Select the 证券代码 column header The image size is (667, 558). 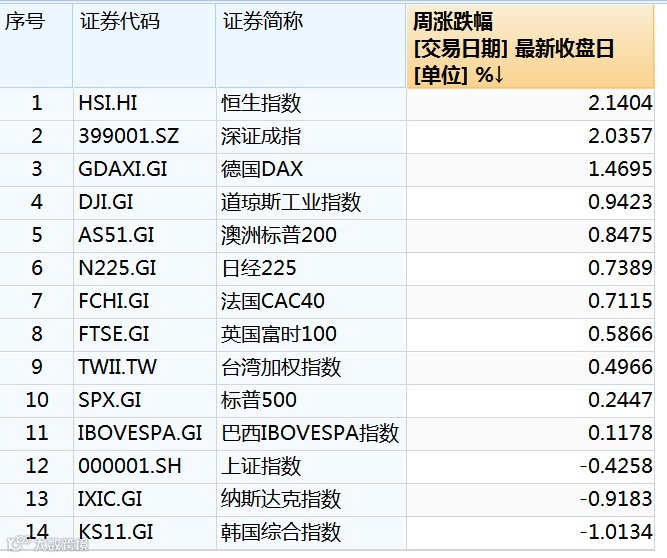coord(144,46)
